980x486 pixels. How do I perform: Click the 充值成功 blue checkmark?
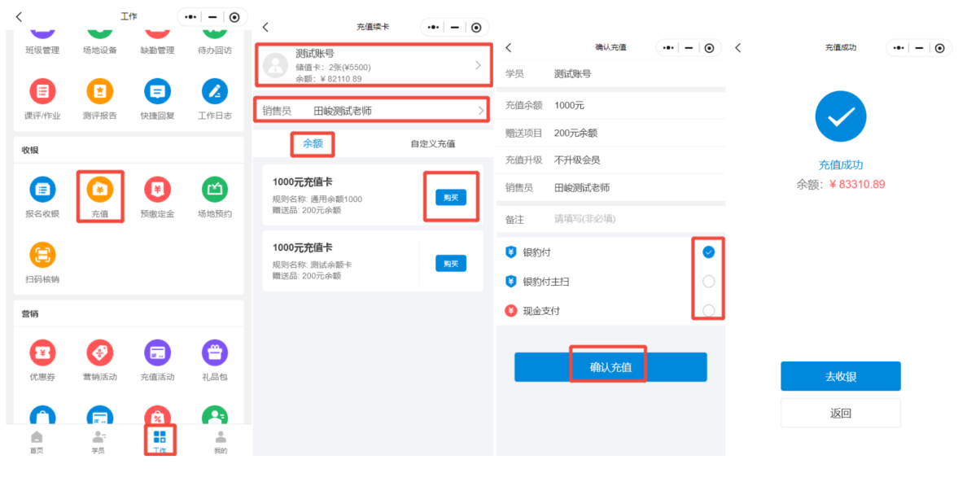pos(841,116)
